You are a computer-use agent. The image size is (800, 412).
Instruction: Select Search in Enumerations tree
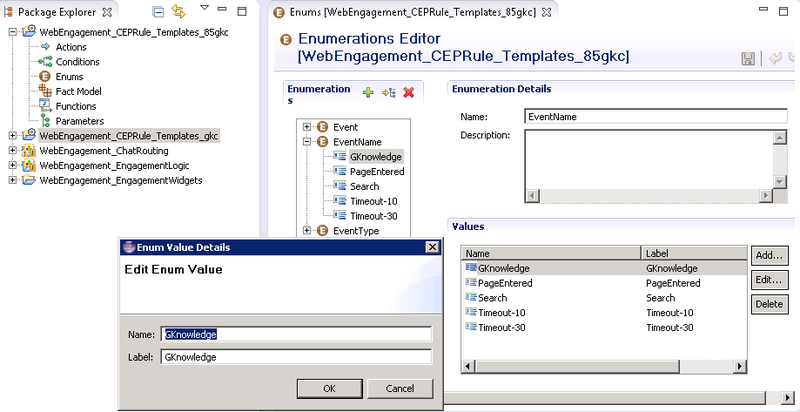[364, 186]
